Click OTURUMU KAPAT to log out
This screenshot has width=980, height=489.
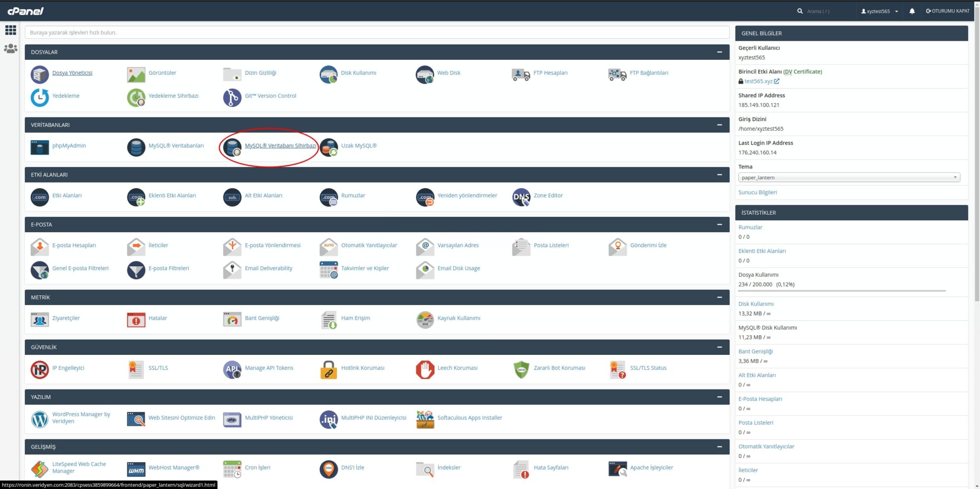(947, 11)
